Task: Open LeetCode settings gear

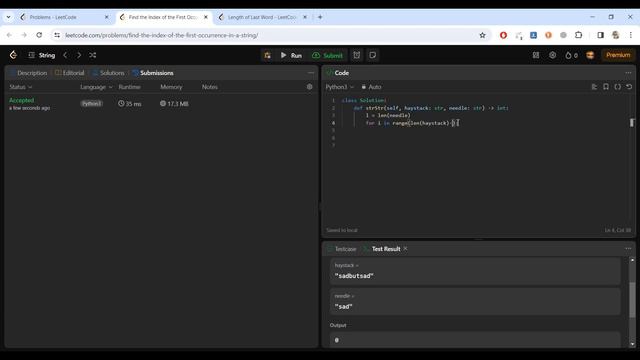Action: [552, 55]
